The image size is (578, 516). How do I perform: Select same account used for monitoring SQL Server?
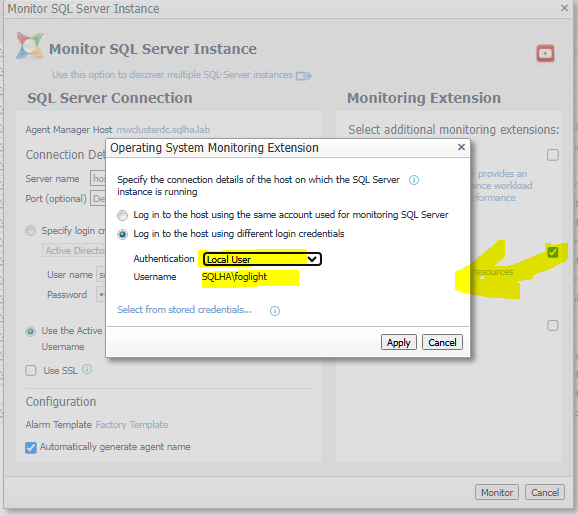tap(122, 215)
